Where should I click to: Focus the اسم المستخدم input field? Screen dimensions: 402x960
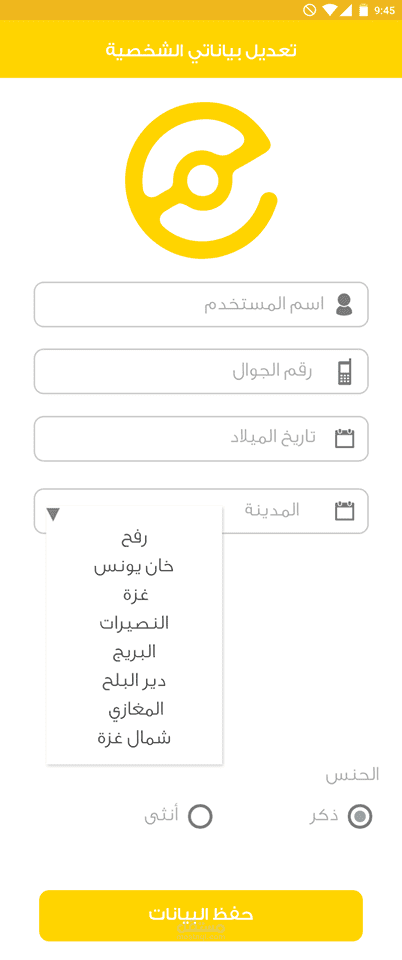click(x=201, y=304)
